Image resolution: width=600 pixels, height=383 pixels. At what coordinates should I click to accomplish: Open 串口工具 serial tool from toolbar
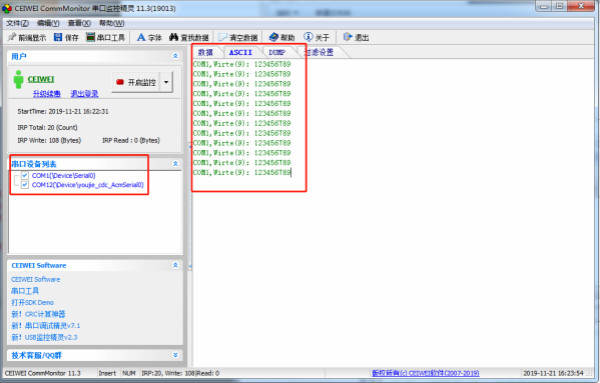[x=105, y=37]
